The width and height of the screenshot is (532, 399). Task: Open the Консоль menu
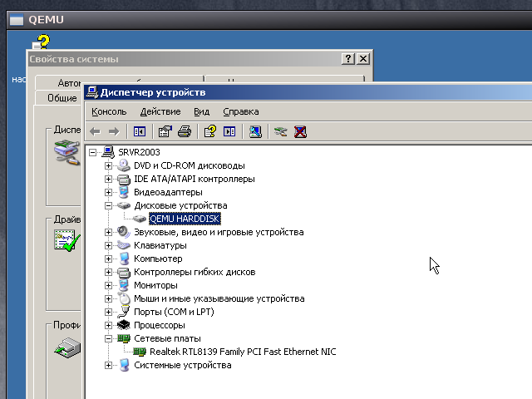click(109, 111)
